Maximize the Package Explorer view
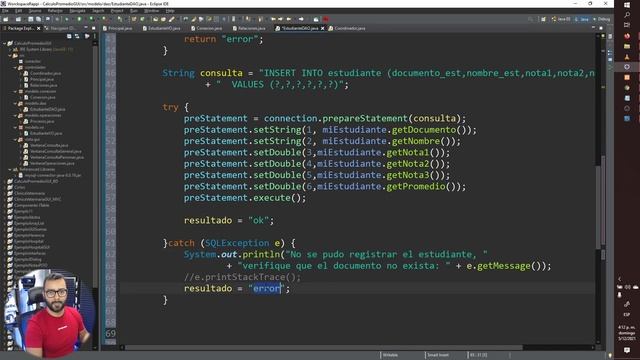This screenshot has width=640, height=360. (x=93, y=28)
